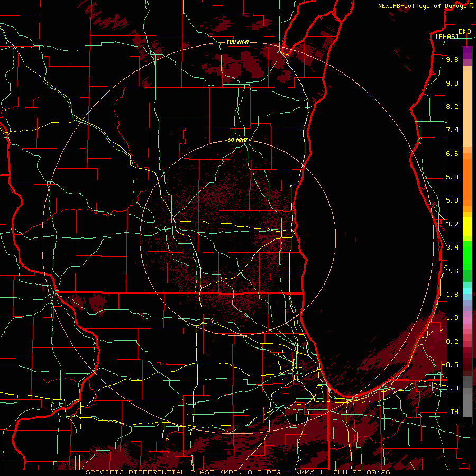The image size is (476, 476).
Task: Click the 4.2 legend value
Action: (452, 224)
